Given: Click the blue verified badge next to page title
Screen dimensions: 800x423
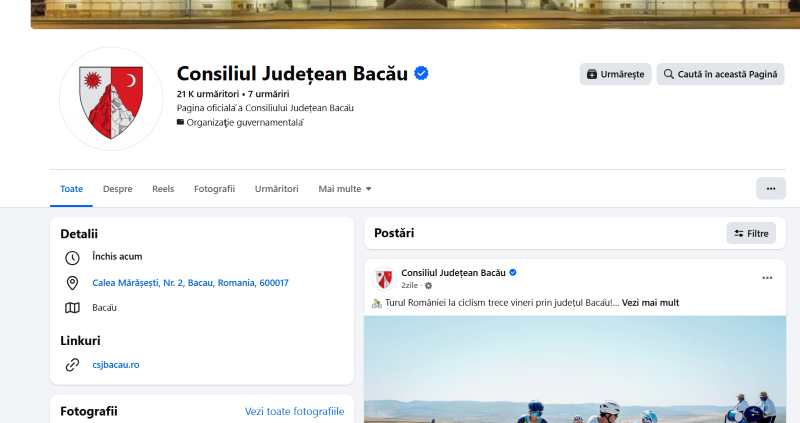Looking at the screenshot, I should [x=421, y=73].
